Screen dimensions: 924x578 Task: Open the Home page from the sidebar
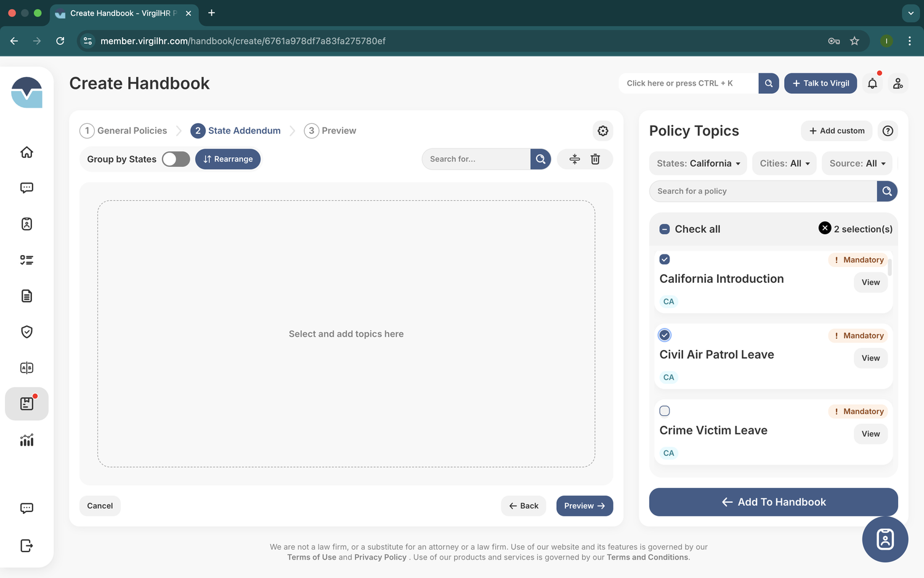(26, 152)
